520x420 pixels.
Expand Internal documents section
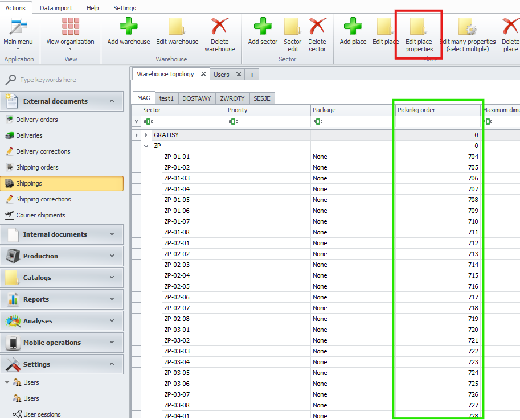coord(112,234)
